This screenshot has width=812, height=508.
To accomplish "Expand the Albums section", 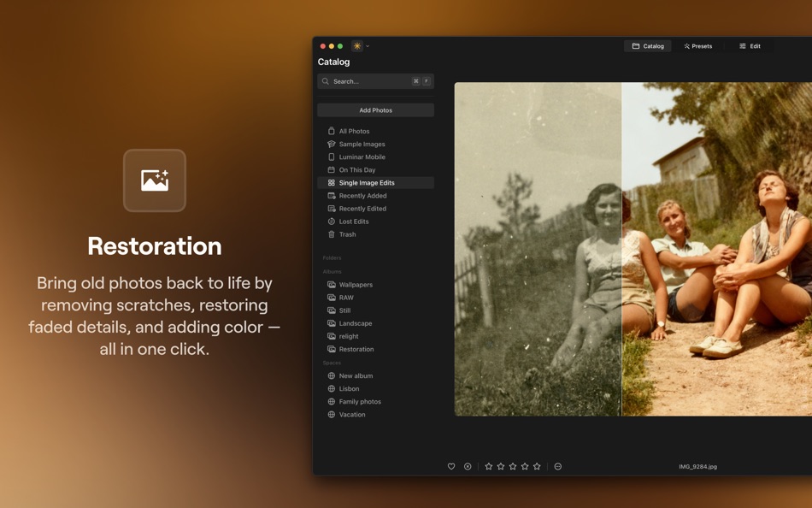I will coord(328,271).
